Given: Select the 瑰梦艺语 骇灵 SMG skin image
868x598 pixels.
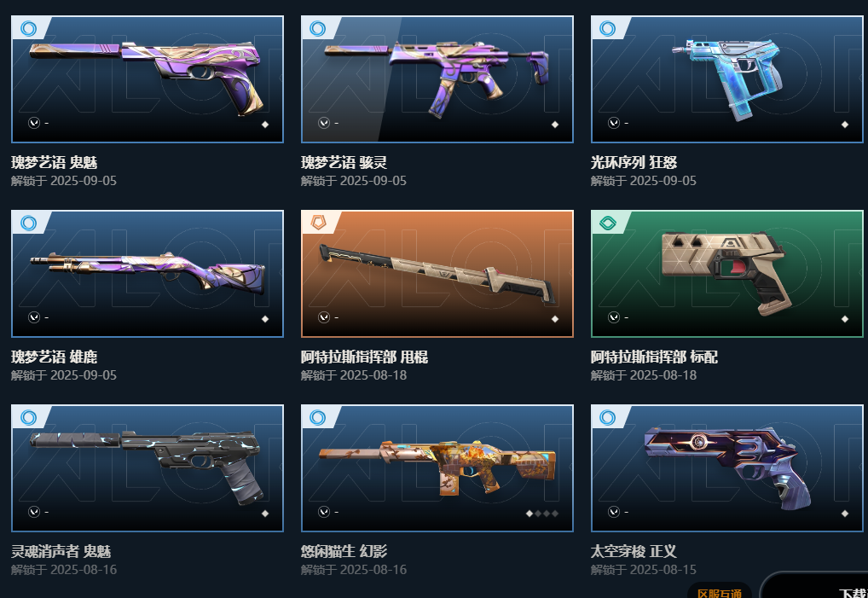Looking at the screenshot, I should click(x=437, y=79).
